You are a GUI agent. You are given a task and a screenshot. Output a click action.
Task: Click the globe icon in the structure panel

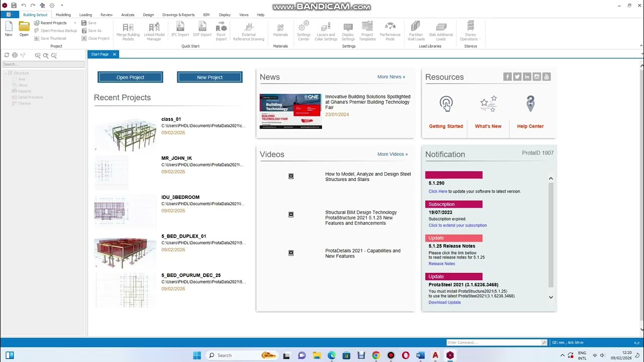(15, 55)
